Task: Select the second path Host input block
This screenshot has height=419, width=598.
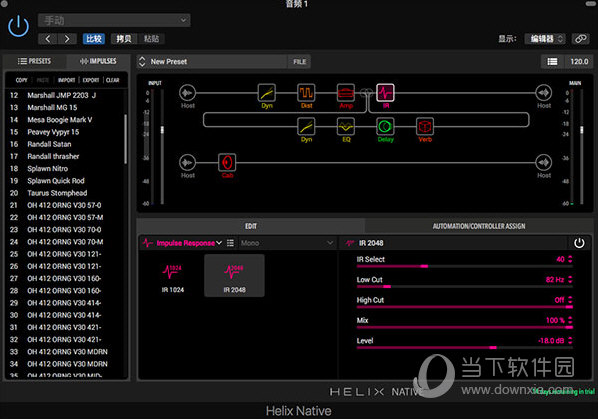Action: [x=187, y=162]
